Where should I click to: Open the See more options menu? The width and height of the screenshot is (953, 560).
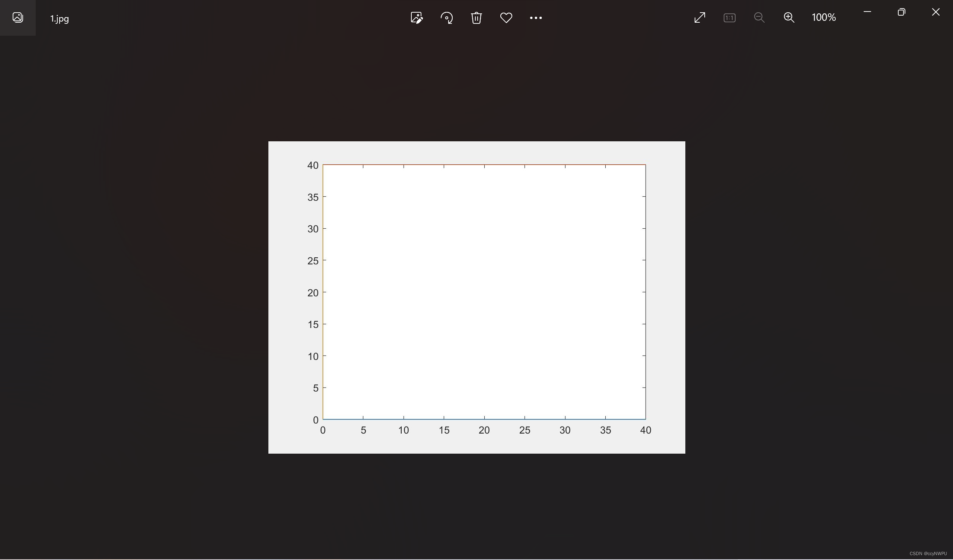click(x=535, y=17)
